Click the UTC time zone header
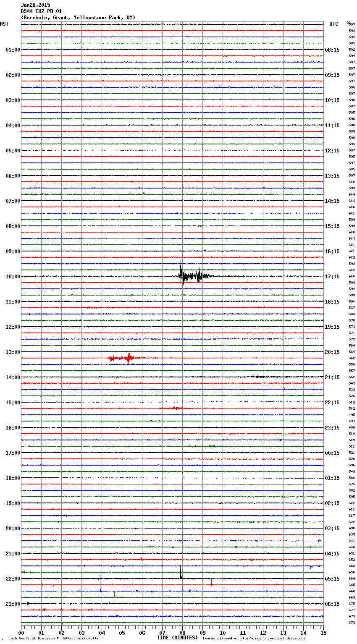This screenshot has width=357, height=644. pos(334,24)
